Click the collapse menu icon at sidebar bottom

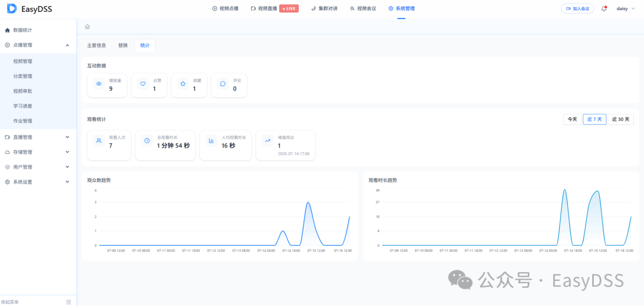[69, 302]
